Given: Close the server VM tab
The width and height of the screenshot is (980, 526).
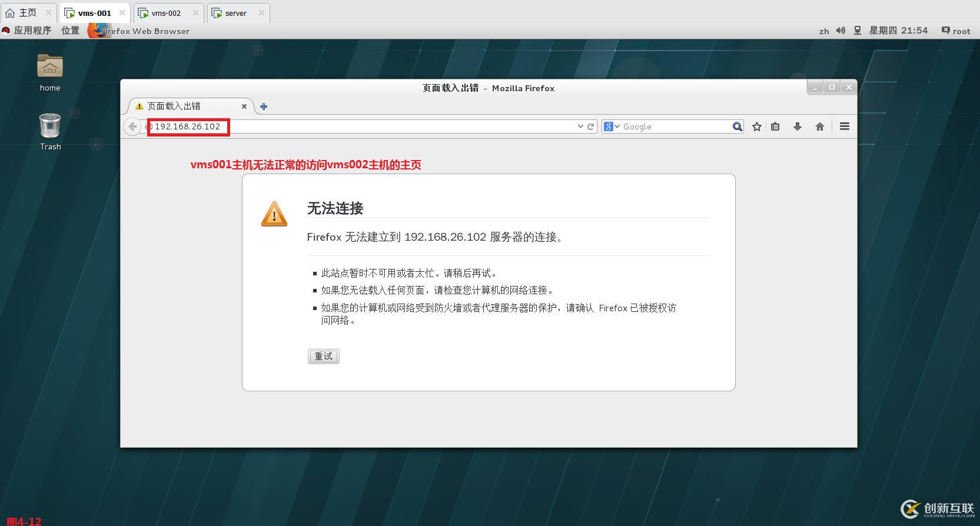Looking at the screenshot, I should pos(261,13).
